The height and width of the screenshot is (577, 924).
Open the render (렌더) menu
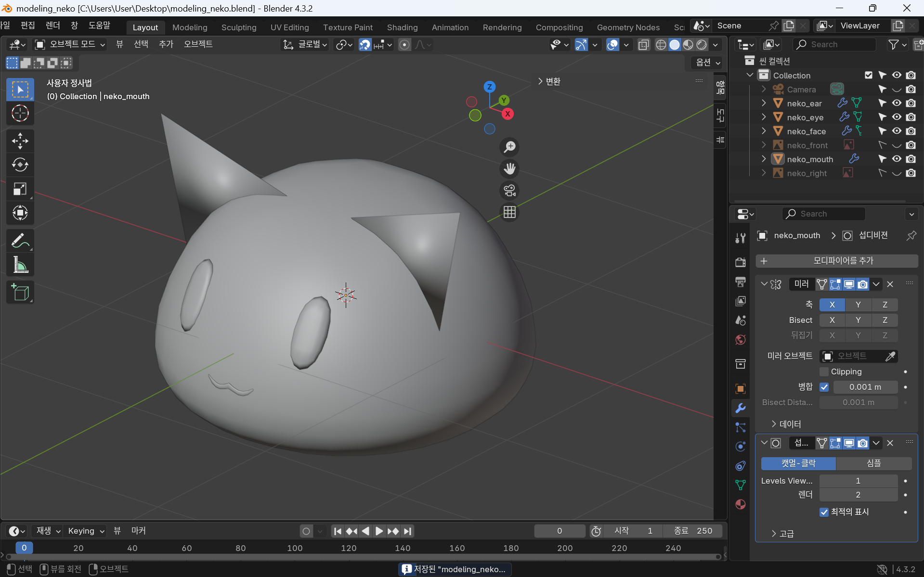point(53,25)
